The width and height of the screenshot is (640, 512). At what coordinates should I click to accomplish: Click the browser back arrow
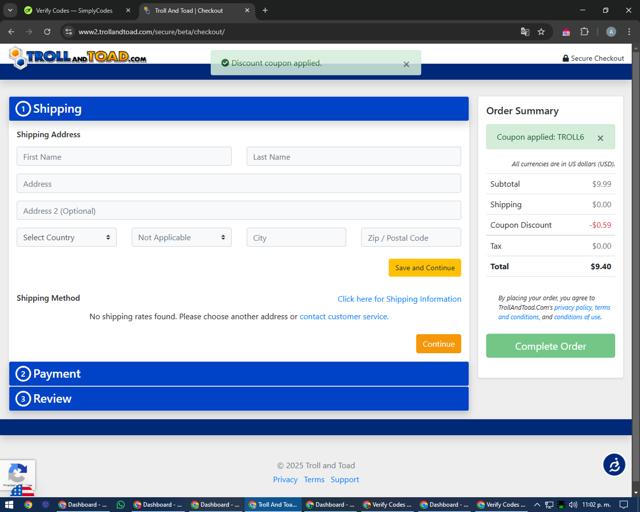point(11,32)
